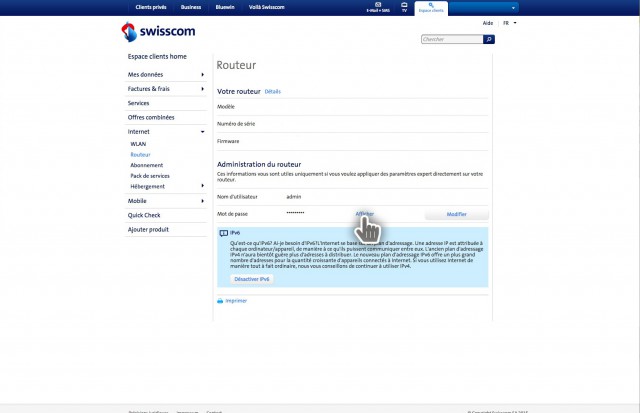Expand Factures & frais arrow
Screen dimensions: 640x413
tap(202, 89)
